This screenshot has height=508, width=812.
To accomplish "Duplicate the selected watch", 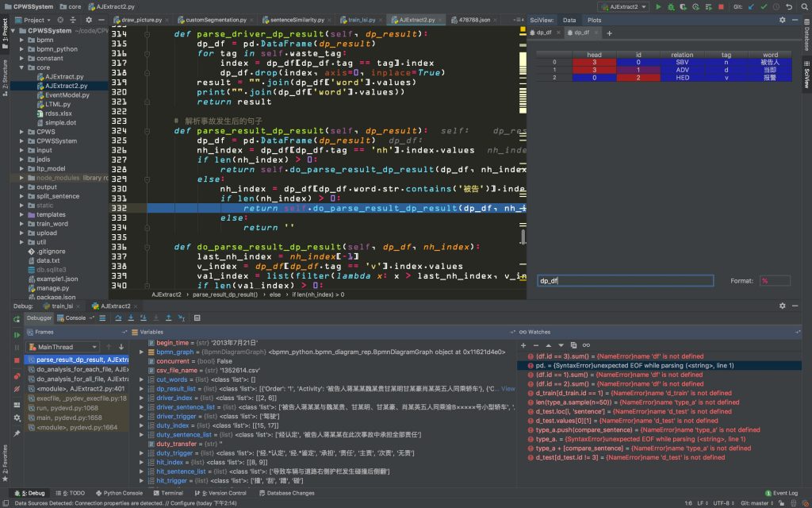I will click(x=573, y=345).
